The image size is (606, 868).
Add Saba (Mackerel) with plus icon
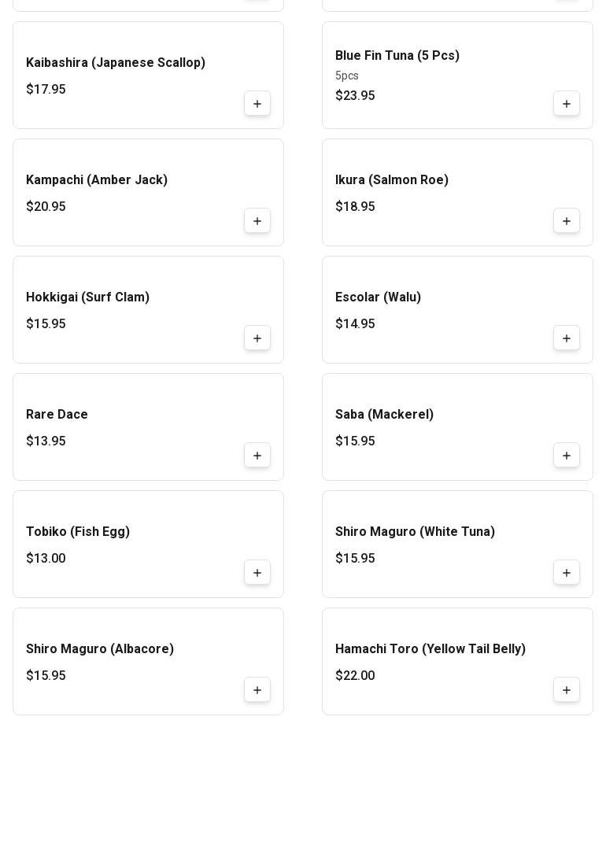point(567,456)
